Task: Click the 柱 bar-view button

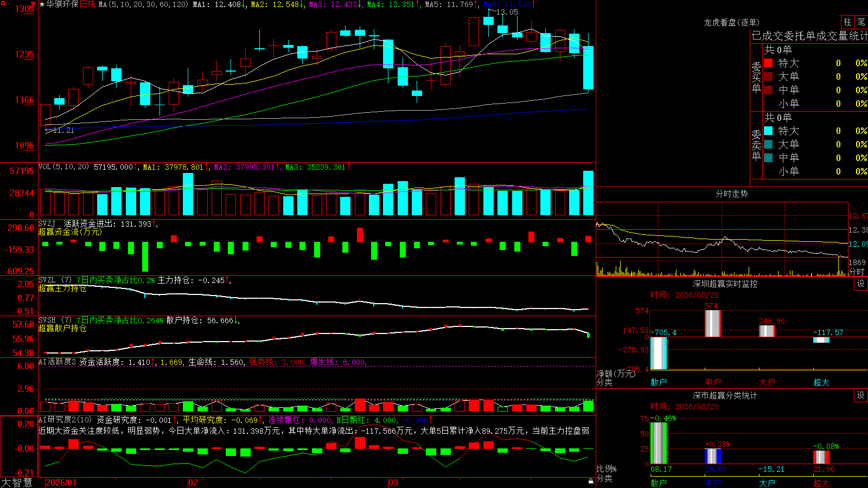Action: pos(847,22)
